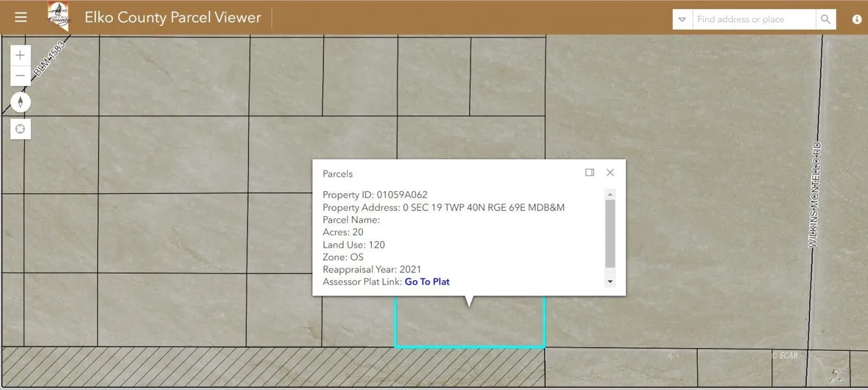Click the Elko County logo
868x390 pixels.
point(60,16)
